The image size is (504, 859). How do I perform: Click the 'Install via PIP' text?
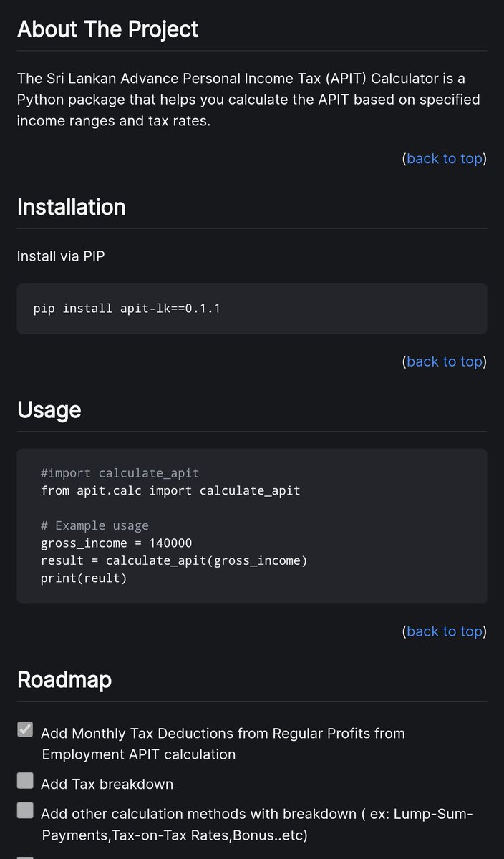tap(61, 255)
